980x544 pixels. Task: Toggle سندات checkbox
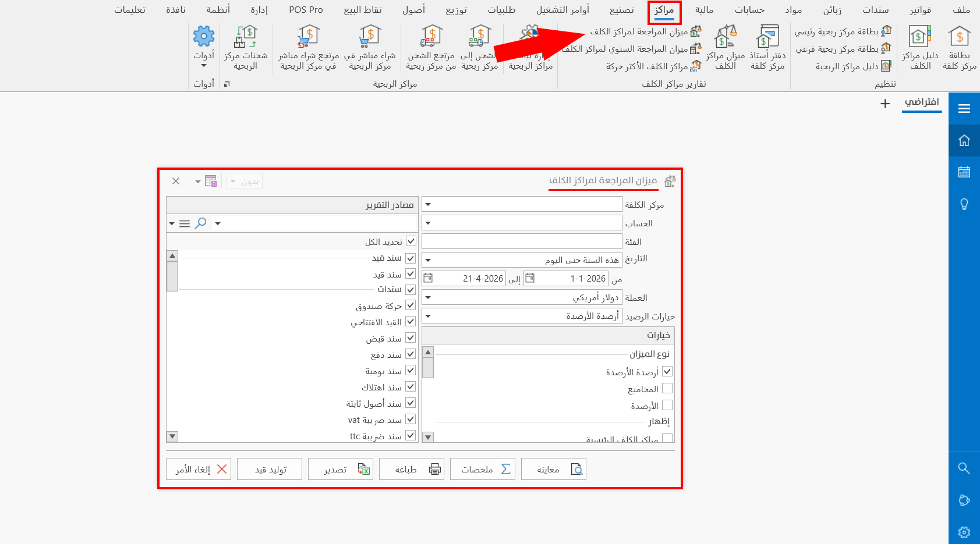pos(411,289)
